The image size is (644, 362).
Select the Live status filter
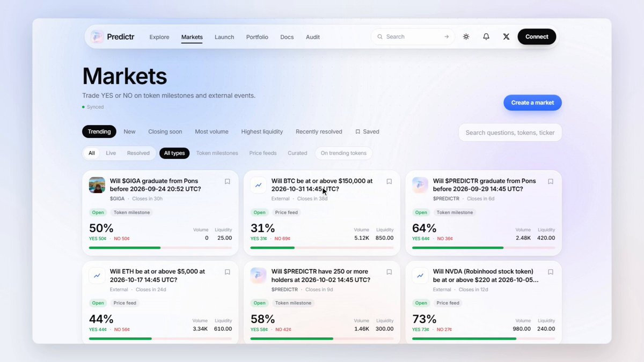pos(111,153)
